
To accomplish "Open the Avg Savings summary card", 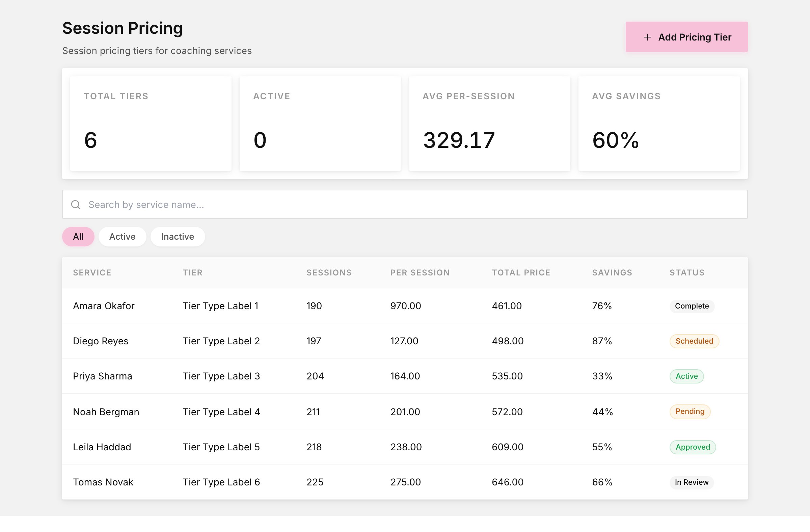I will (x=658, y=123).
